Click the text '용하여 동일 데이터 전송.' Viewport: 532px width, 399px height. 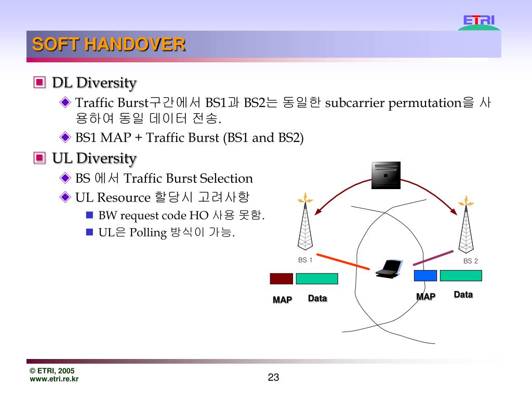(148, 118)
